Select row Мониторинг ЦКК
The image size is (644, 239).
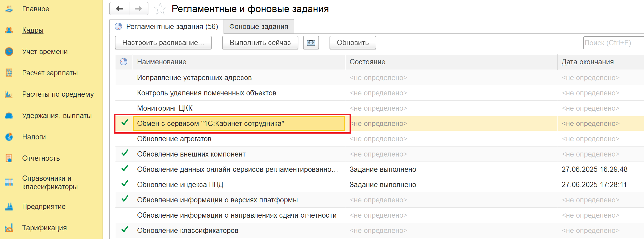pos(380,108)
